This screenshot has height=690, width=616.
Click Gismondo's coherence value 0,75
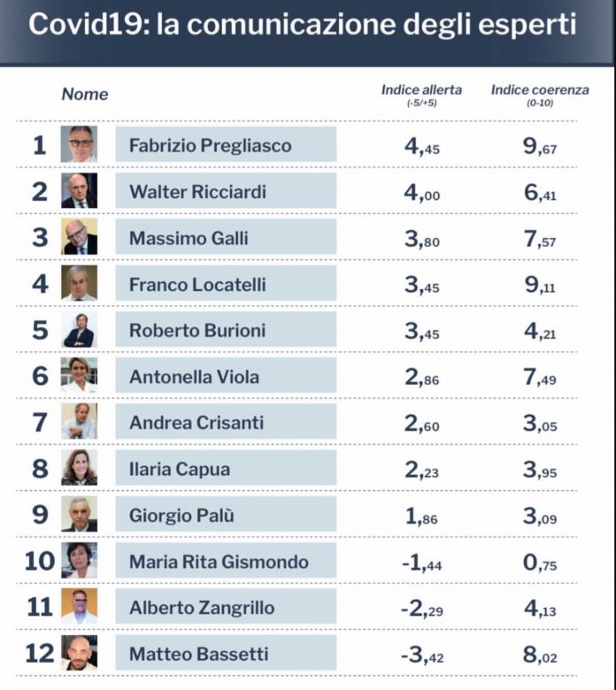(x=540, y=563)
